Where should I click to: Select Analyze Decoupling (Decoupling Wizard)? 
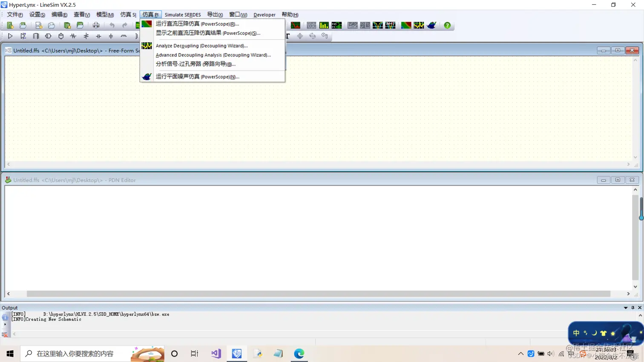pyautogui.click(x=213, y=46)
